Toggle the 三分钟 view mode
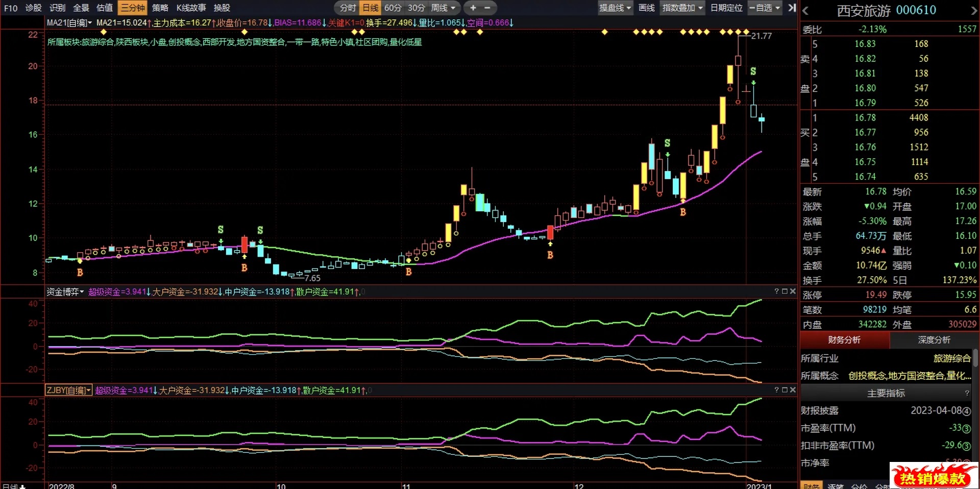This screenshot has height=489, width=980. 133,8
